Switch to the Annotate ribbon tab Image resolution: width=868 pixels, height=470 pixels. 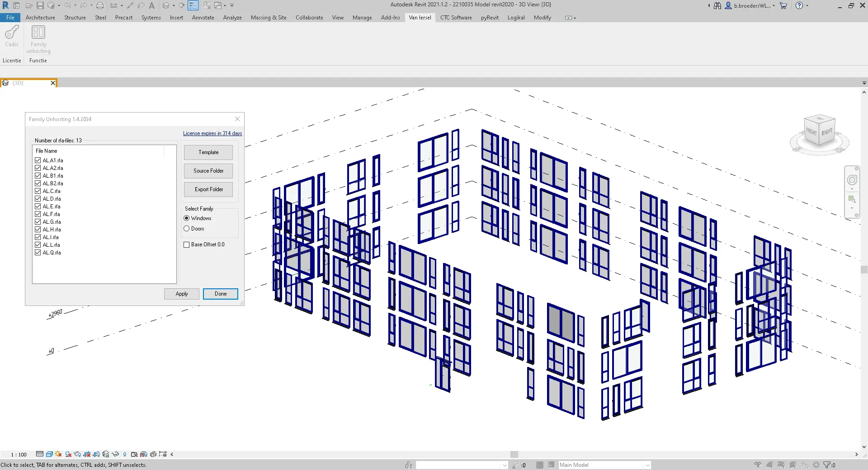(x=203, y=18)
